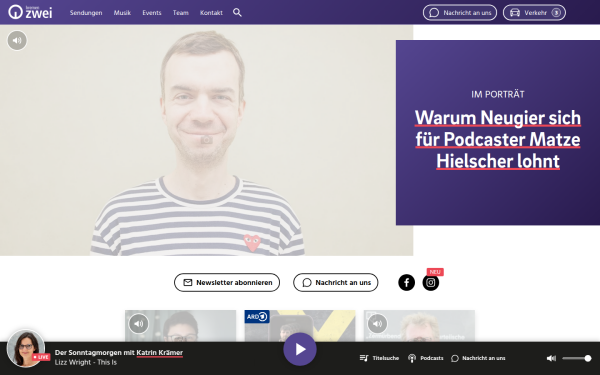
Task: Click the LIVE badge in player
Action: click(x=41, y=357)
